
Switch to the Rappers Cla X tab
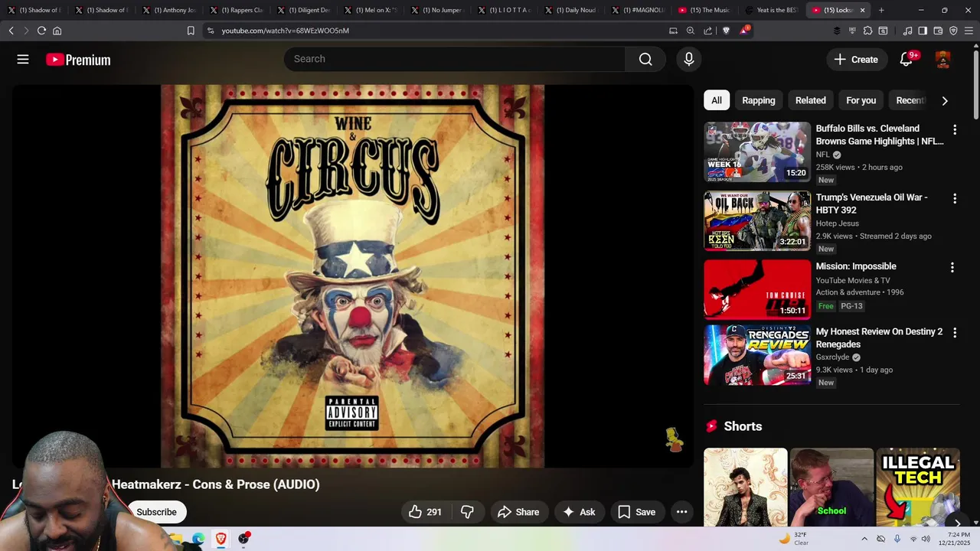click(x=236, y=10)
